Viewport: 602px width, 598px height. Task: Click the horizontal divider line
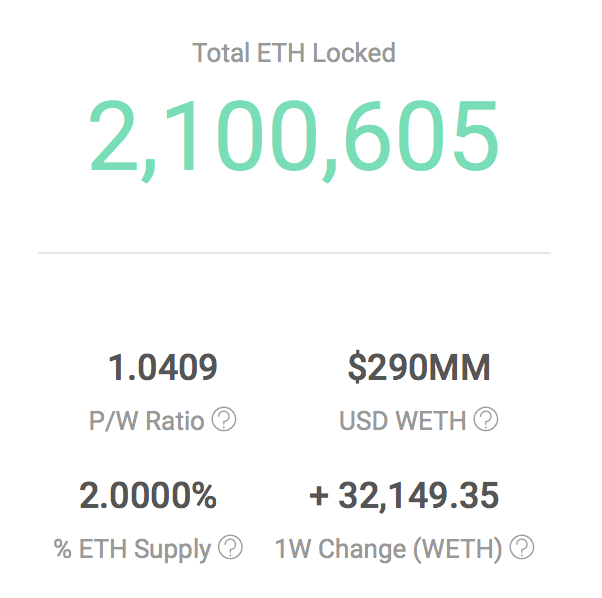coord(294,253)
